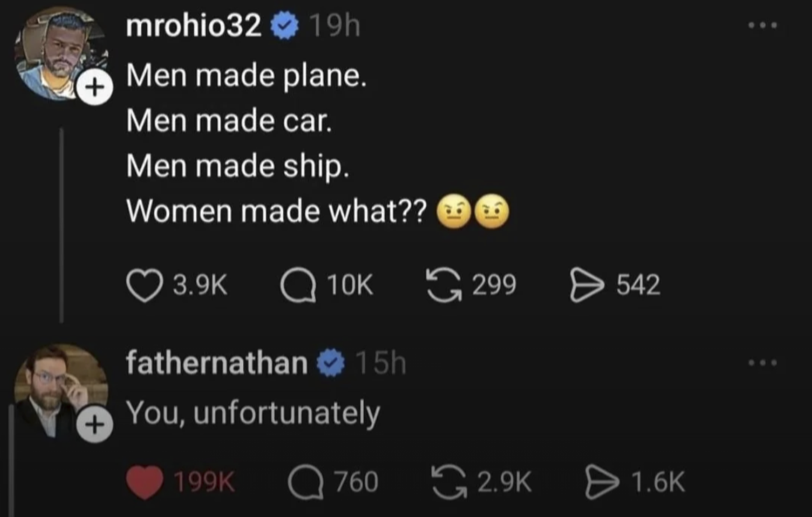Click mrohio32's verified badge
The width and height of the screenshot is (812, 517).
coord(285,27)
